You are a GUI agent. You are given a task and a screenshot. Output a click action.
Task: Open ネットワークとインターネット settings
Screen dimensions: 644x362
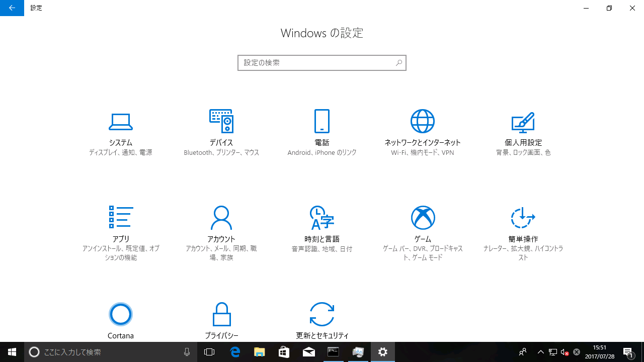tap(423, 133)
